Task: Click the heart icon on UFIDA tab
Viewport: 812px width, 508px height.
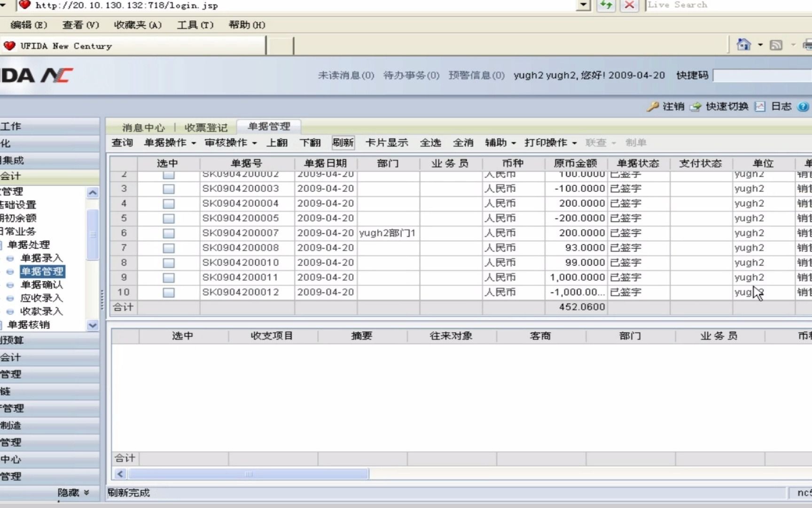Action: point(9,46)
